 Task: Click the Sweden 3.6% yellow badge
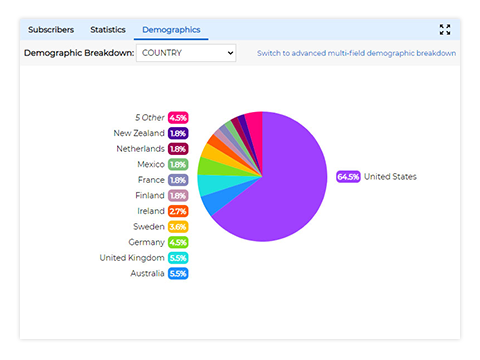[x=178, y=227]
